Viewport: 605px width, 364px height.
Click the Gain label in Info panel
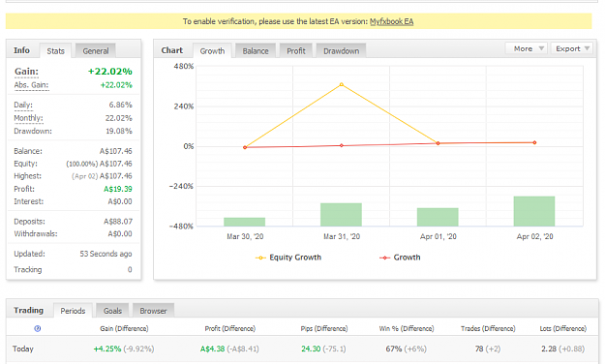pyautogui.click(x=26, y=72)
